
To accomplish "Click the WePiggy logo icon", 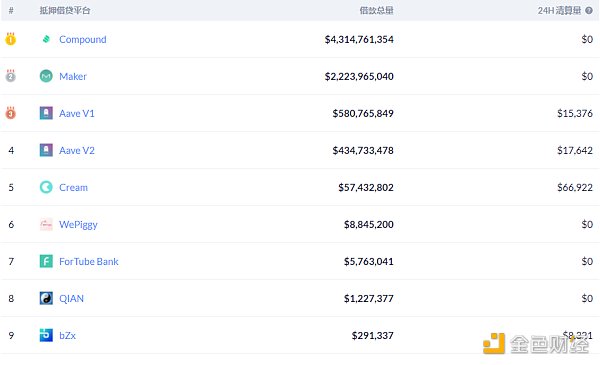I will tap(46, 224).
